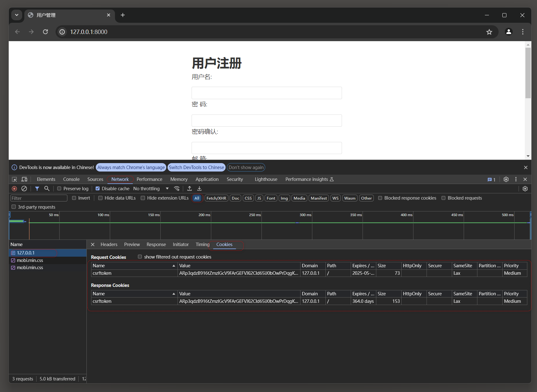Stop recording network log
537x392 pixels.
pyautogui.click(x=14, y=189)
